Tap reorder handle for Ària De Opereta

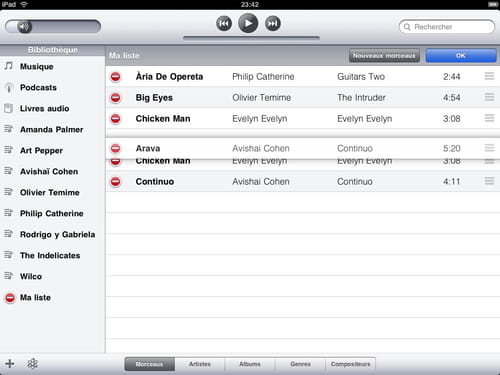489,76
